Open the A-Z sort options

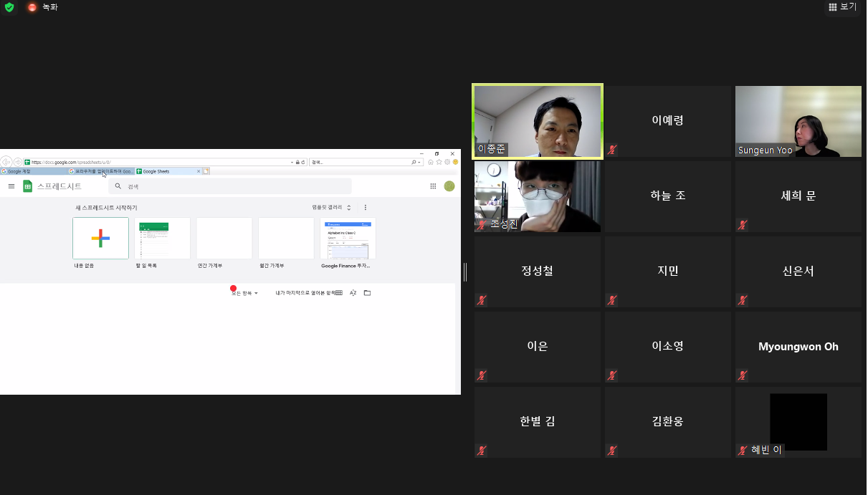click(x=353, y=293)
